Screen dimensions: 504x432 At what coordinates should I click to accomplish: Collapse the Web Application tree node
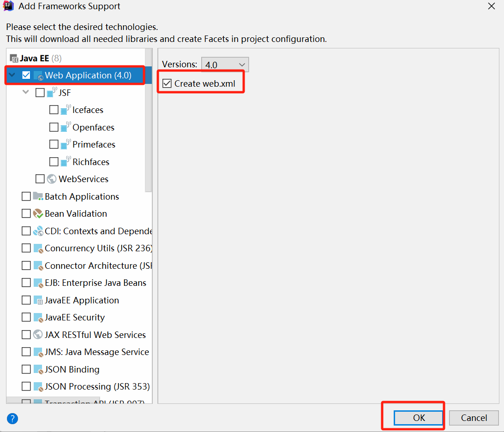(12, 75)
